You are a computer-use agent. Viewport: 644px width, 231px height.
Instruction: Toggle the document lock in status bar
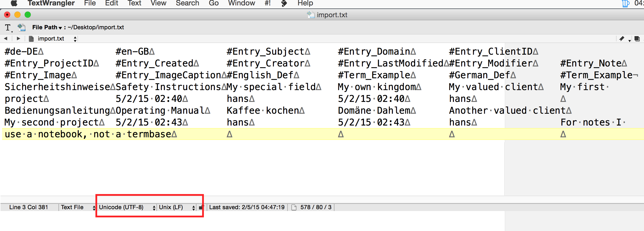[x=201, y=207]
